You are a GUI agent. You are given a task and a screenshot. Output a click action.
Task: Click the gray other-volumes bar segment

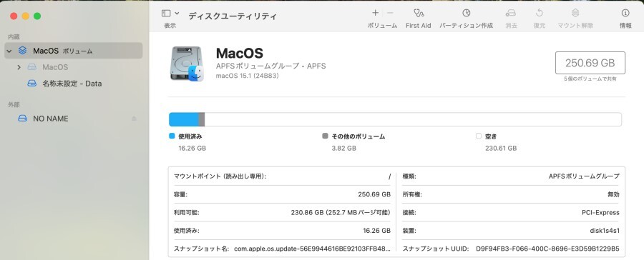point(202,119)
